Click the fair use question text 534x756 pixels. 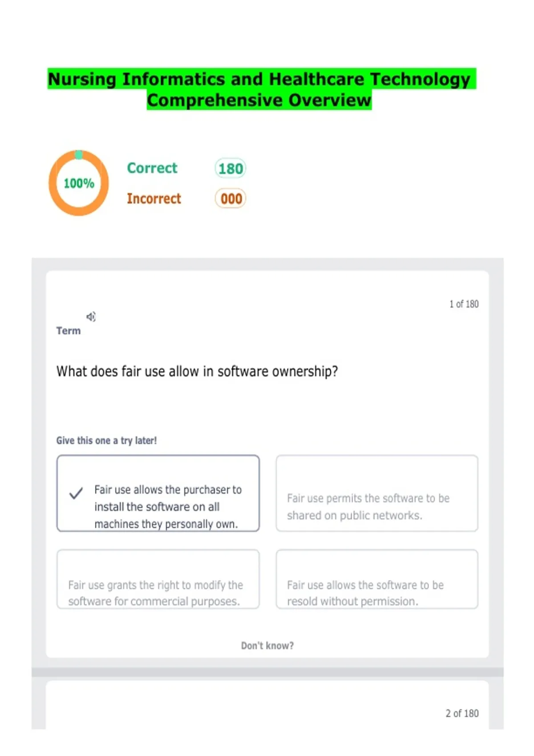[x=197, y=371]
